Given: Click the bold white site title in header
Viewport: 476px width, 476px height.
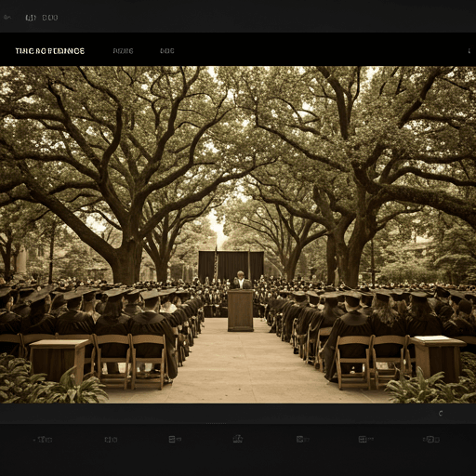Looking at the screenshot, I should coord(50,51).
